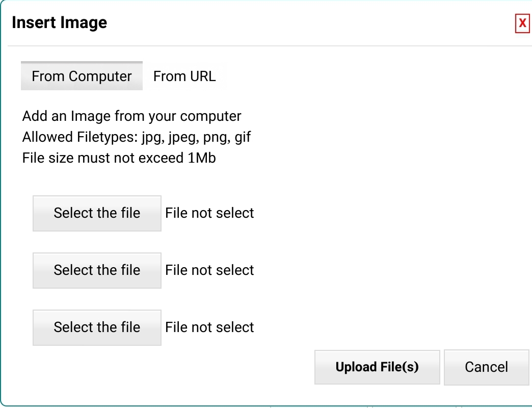Click the word gif in allowed filetypes

point(243,138)
